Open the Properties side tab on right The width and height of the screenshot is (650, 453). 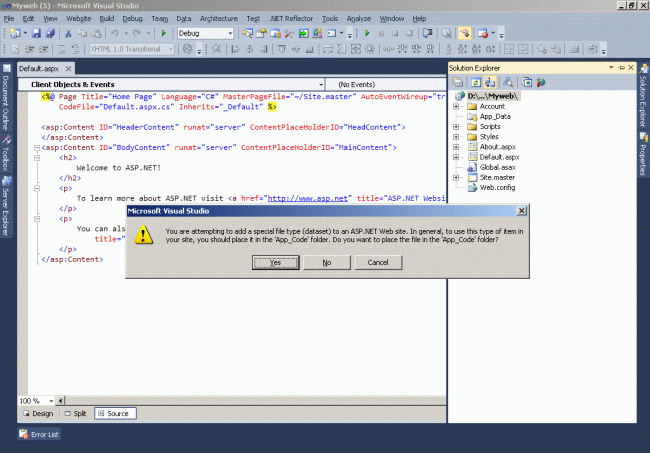pyautogui.click(x=643, y=154)
